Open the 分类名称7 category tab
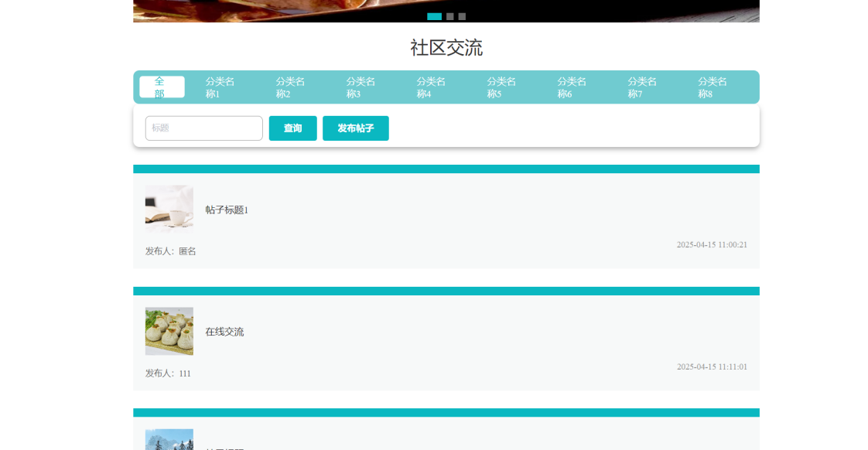Viewport: 868px width, 450px height. click(x=642, y=87)
